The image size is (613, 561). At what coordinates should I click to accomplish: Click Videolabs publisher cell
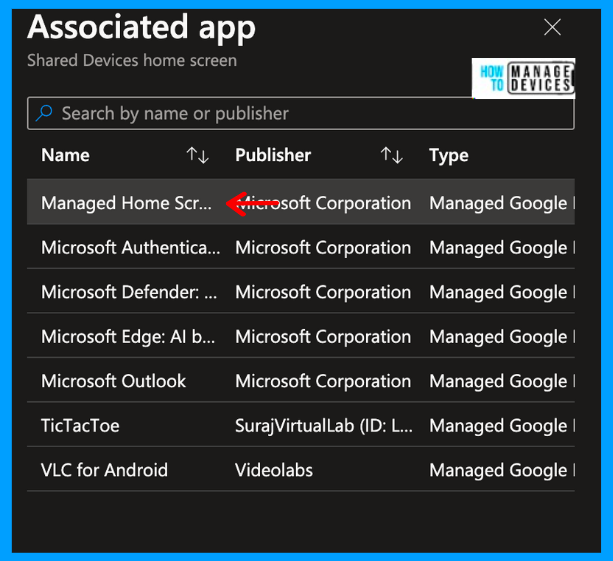pos(274,470)
